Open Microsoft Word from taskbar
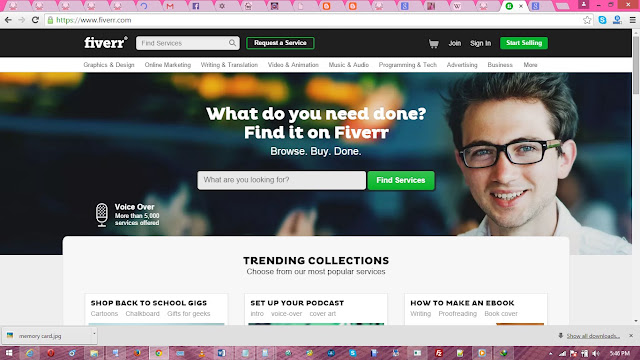Viewport: 640px width, 360px height. coord(221,353)
